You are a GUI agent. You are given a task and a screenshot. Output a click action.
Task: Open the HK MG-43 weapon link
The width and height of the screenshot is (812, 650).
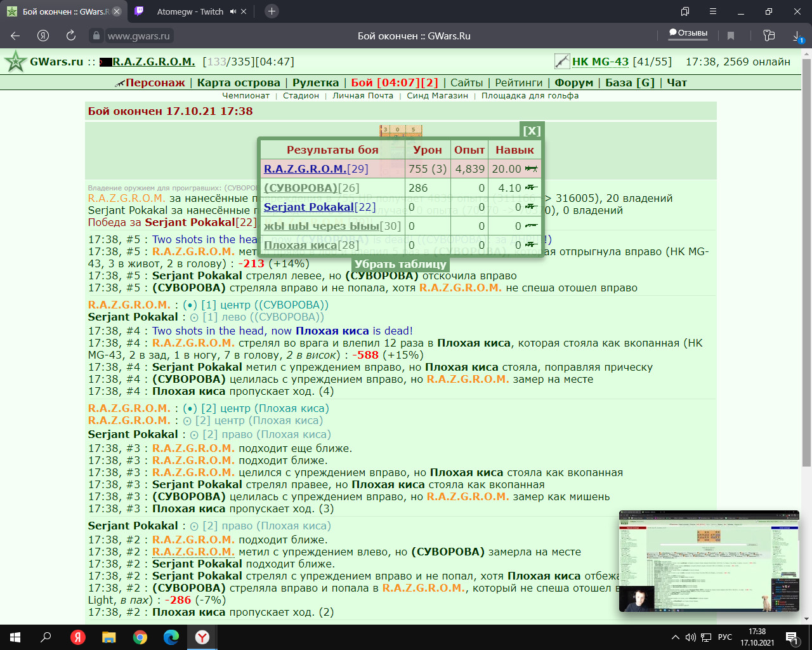click(x=600, y=62)
